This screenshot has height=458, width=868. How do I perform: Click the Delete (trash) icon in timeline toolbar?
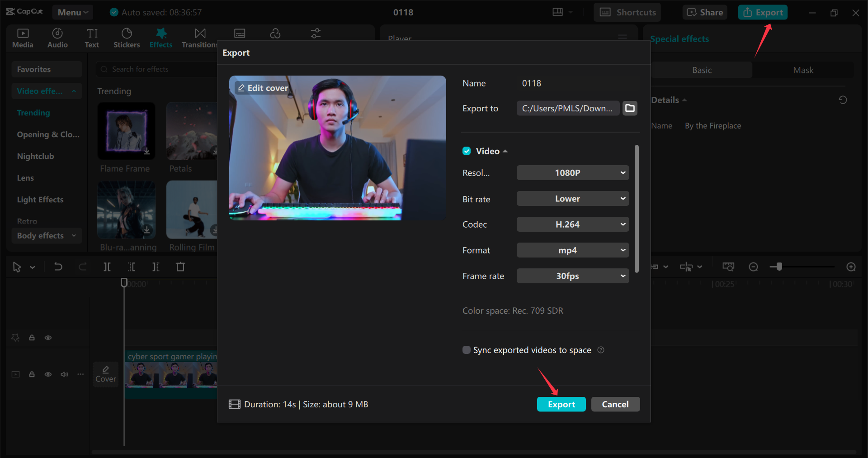click(x=180, y=267)
